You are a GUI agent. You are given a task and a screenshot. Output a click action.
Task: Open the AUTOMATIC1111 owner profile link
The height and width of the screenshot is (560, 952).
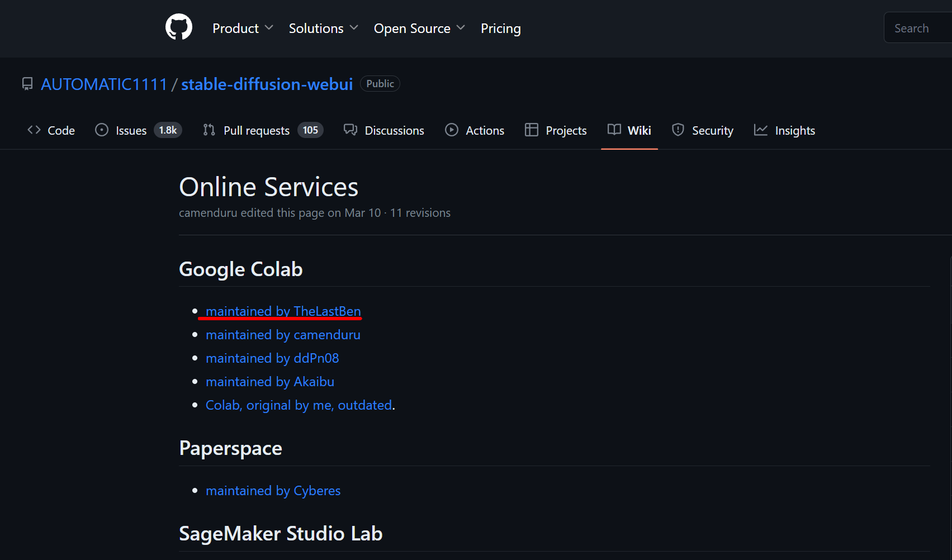point(104,84)
